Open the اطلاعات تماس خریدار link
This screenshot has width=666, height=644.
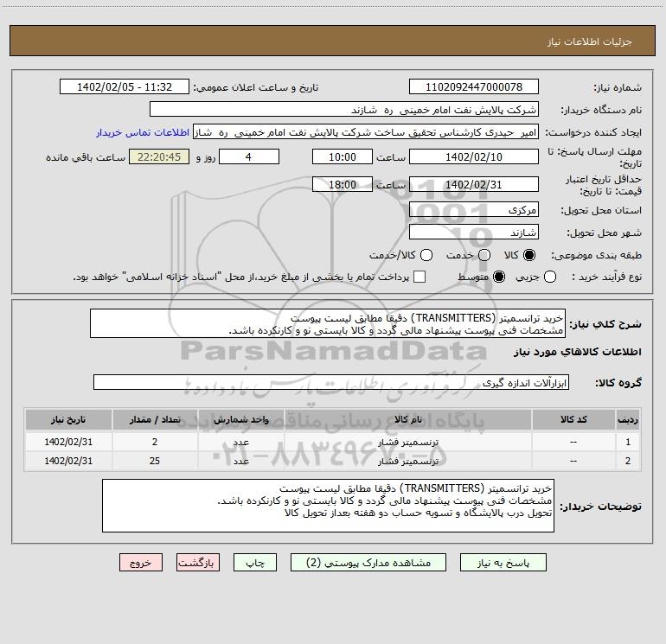[x=143, y=132]
